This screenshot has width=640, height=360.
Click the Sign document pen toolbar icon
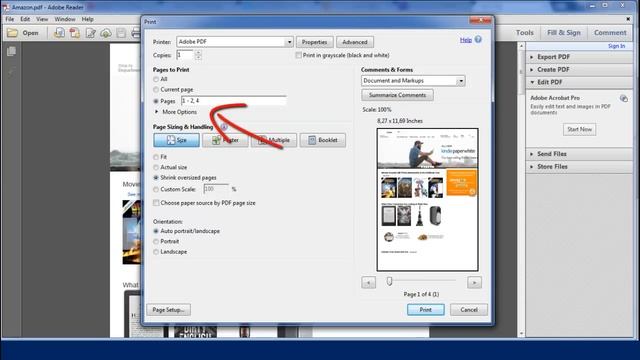[x=91, y=33]
